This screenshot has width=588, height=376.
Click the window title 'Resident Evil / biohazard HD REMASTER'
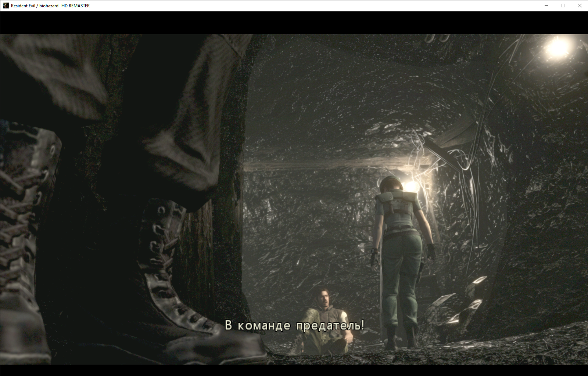pos(50,6)
